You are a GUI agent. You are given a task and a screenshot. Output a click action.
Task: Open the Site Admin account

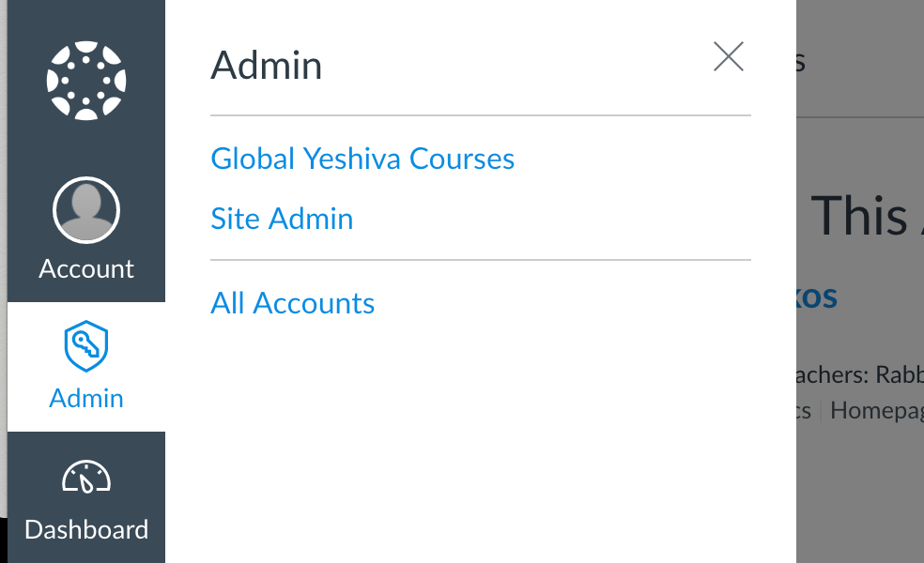tap(282, 218)
